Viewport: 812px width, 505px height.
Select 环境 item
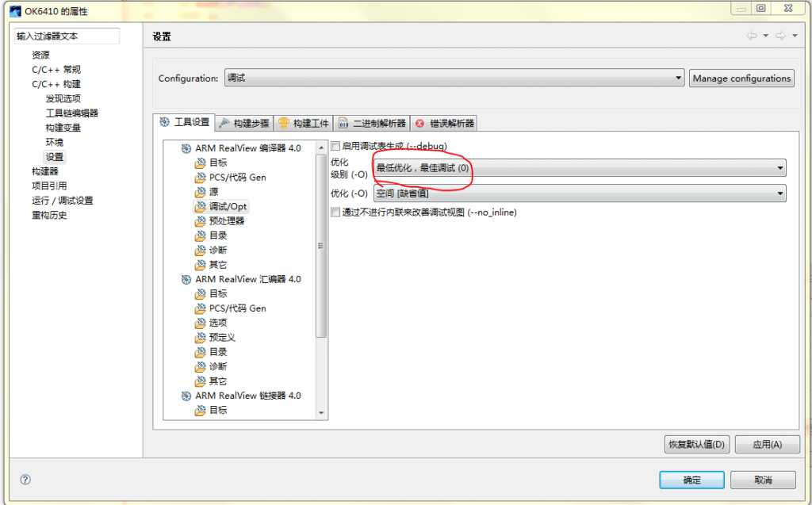click(x=55, y=142)
